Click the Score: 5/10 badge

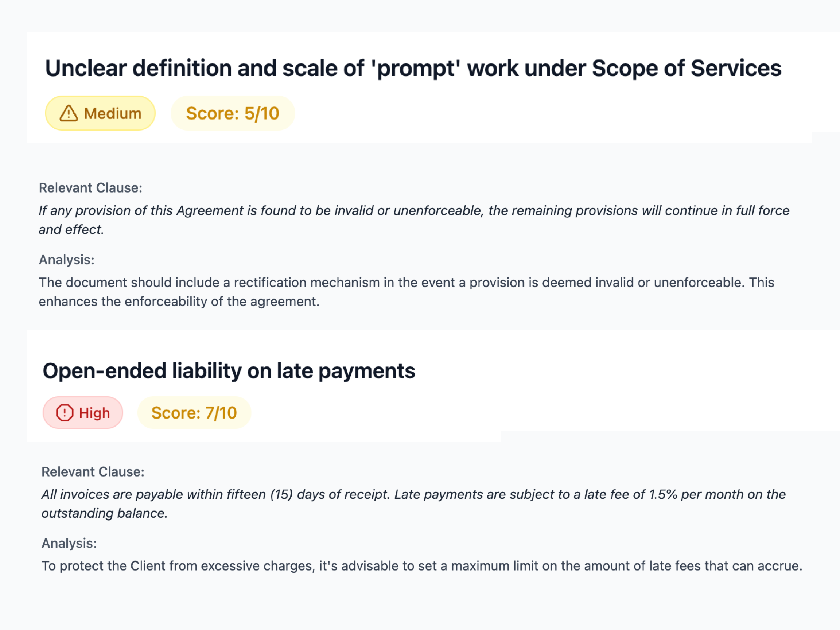click(232, 113)
